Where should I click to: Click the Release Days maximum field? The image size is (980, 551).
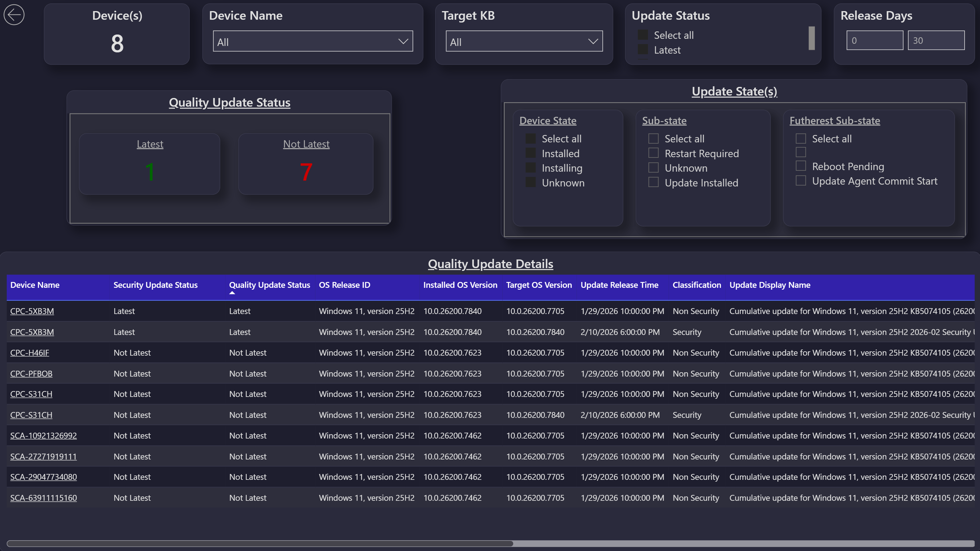click(936, 40)
